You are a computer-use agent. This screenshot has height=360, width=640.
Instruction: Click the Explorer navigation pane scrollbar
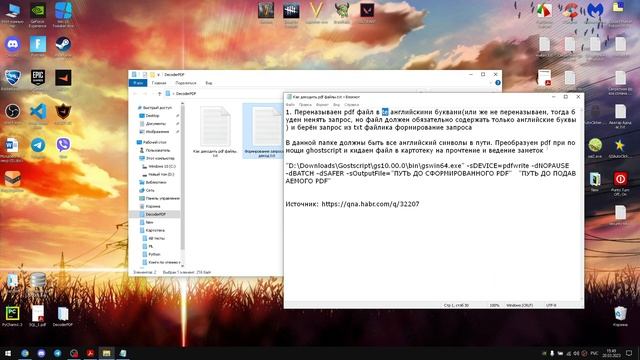pos(182,176)
